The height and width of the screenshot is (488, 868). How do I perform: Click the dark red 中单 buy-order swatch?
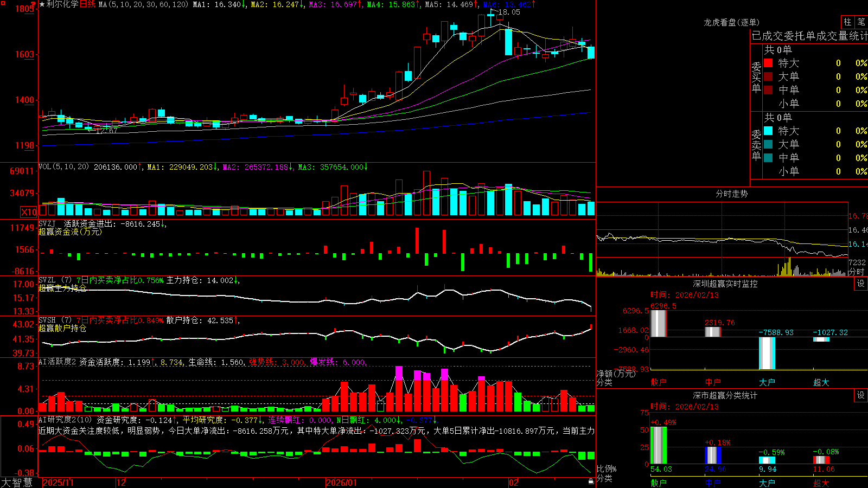coord(768,90)
